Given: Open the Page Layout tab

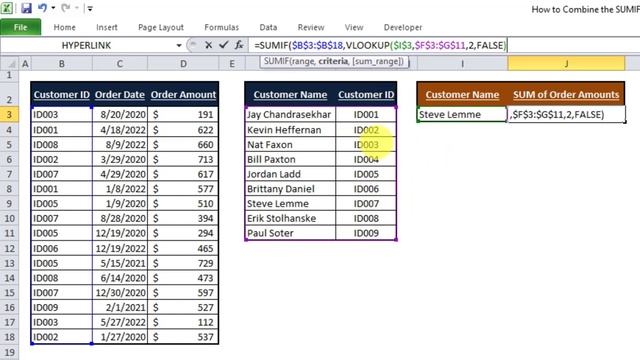Looking at the screenshot, I should (x=161, y=27).
